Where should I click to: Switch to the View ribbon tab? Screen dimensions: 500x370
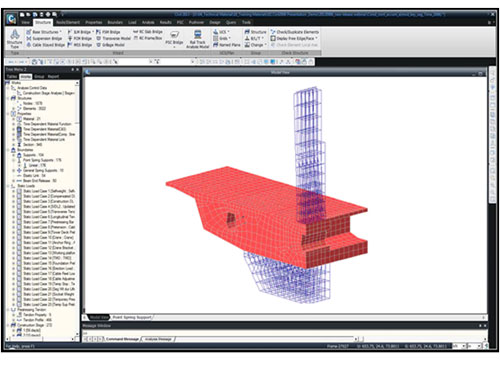click(x=25, y=22)
